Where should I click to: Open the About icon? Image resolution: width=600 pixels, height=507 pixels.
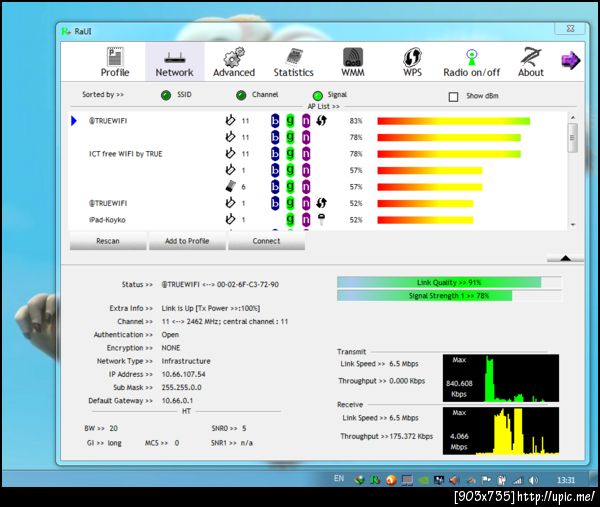pos(531,57)
